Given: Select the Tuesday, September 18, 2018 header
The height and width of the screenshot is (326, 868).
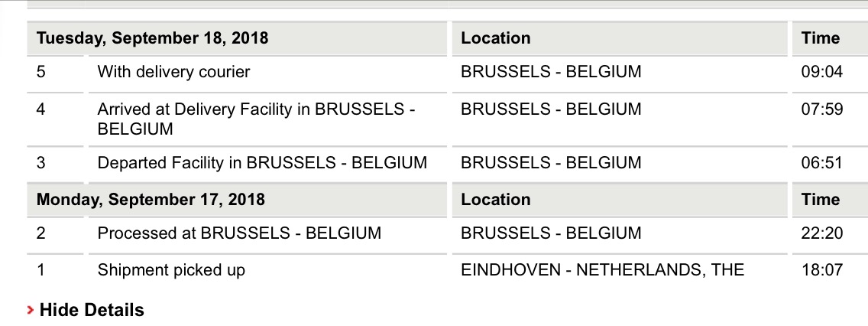Looking at the screenshot, I should coord(152,37).
